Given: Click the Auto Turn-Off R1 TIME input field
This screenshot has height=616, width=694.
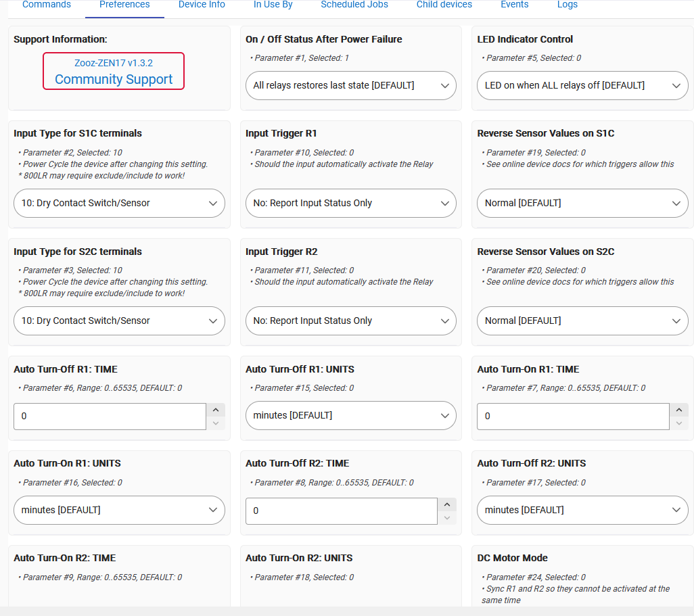Looking at the screenshot, I should click(x=110, y=417).
